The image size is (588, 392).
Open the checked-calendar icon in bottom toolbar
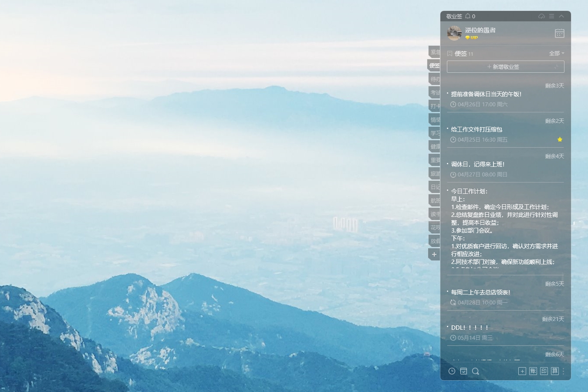[464, 371]
